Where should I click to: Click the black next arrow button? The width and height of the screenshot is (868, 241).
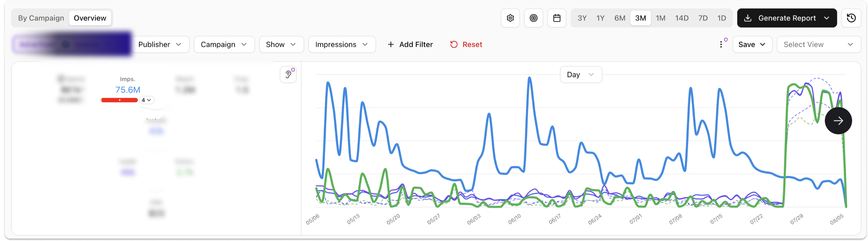[x=838, y=121]
